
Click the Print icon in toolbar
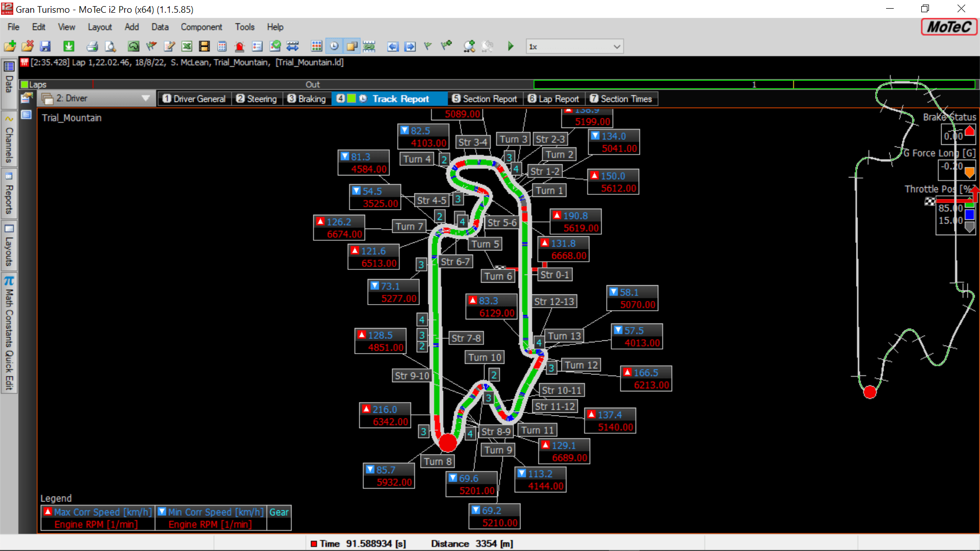click(x=92, y=46)
